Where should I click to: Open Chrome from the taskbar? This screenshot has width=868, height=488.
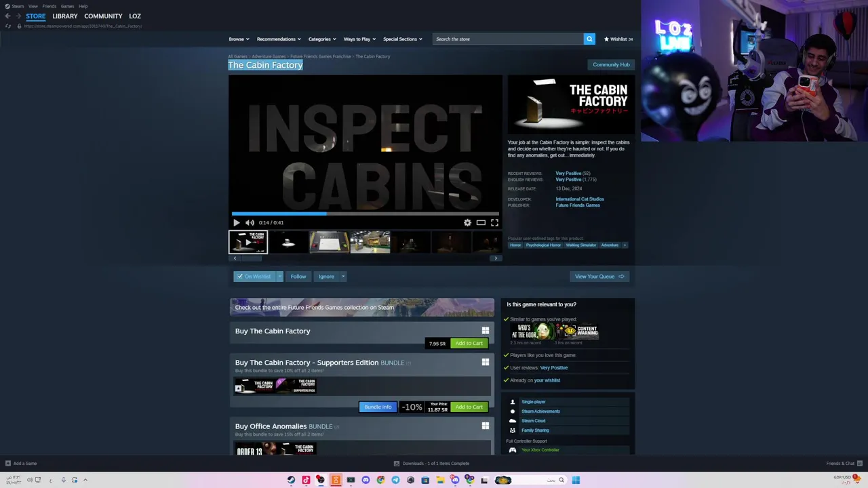coord(380,480)
